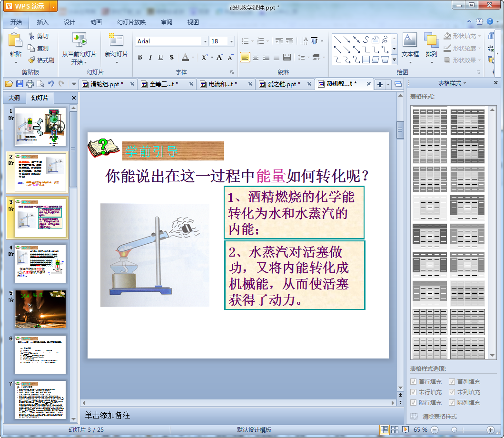Open the Arial font name dropdown
Screen dimensions: 504x438
205,41
